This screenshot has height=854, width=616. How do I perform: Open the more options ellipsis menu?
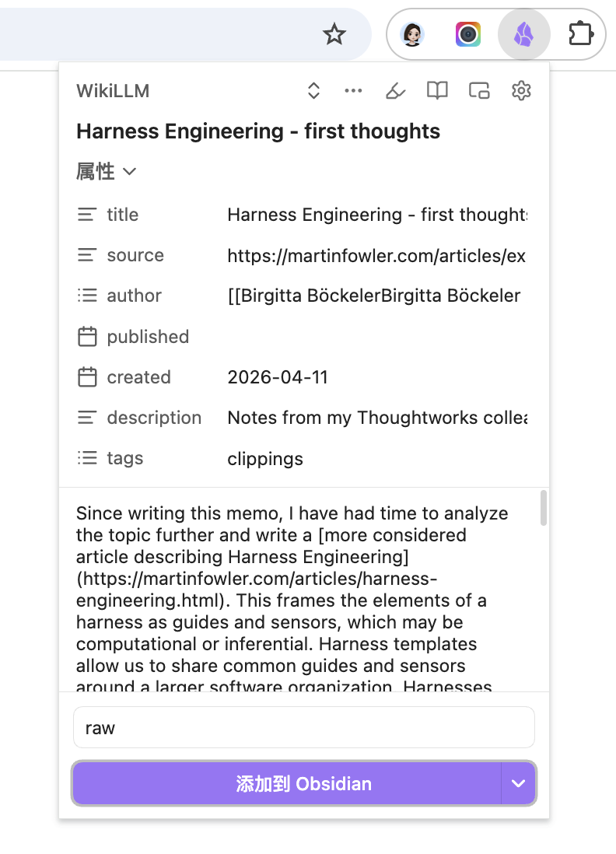(353, 91)
